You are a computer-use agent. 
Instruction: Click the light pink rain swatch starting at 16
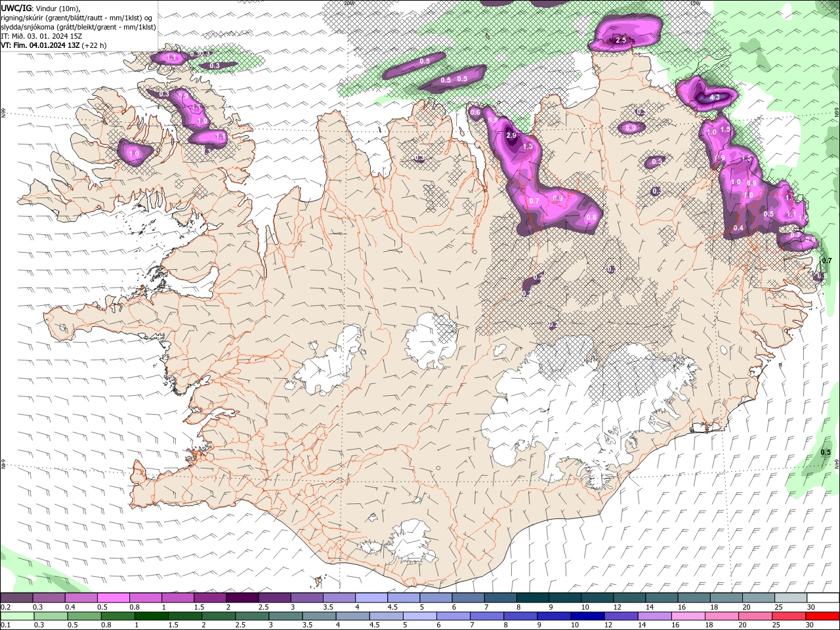pos(688,616)
